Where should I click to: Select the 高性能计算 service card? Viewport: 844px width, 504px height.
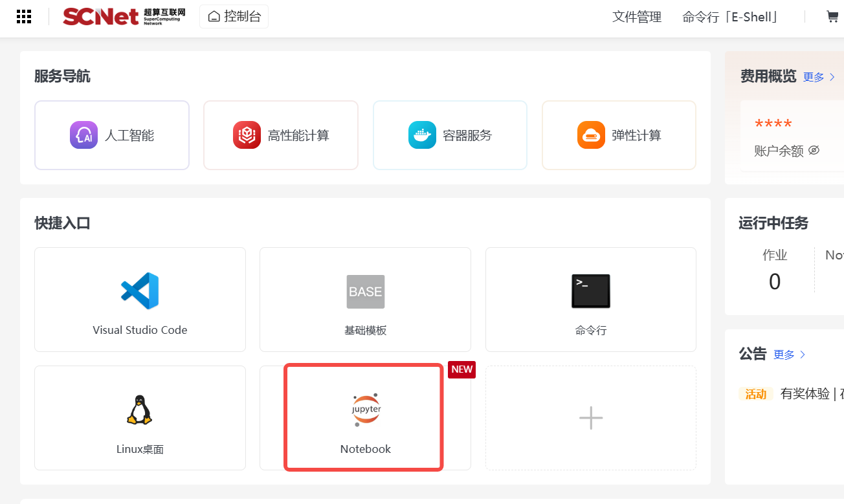(281, 135)
